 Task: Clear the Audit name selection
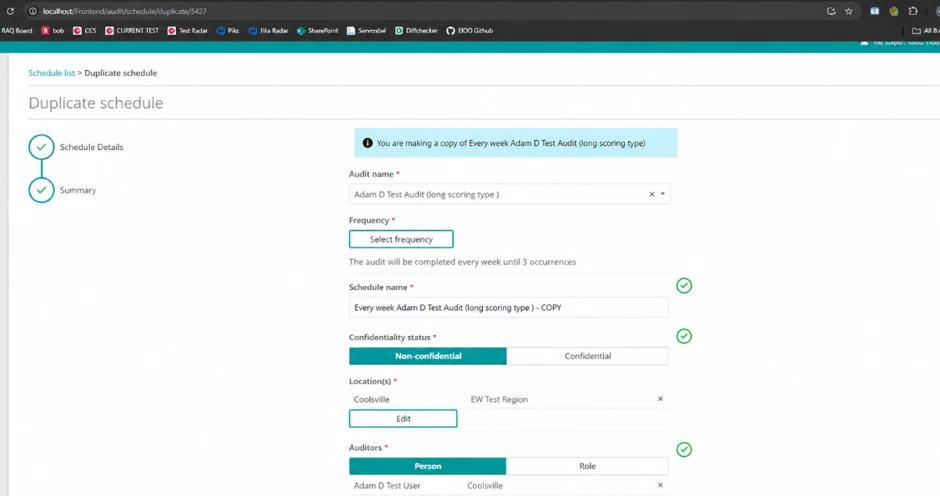[652, 194]
